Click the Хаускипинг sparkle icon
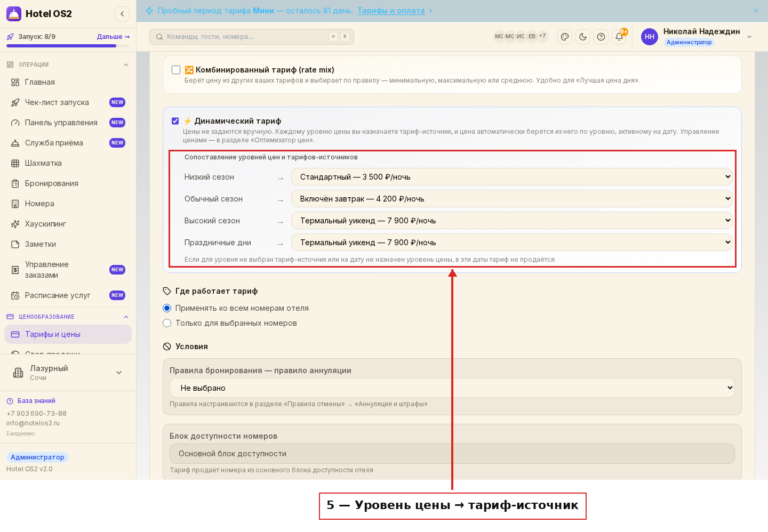 click(x=15, y=224)
